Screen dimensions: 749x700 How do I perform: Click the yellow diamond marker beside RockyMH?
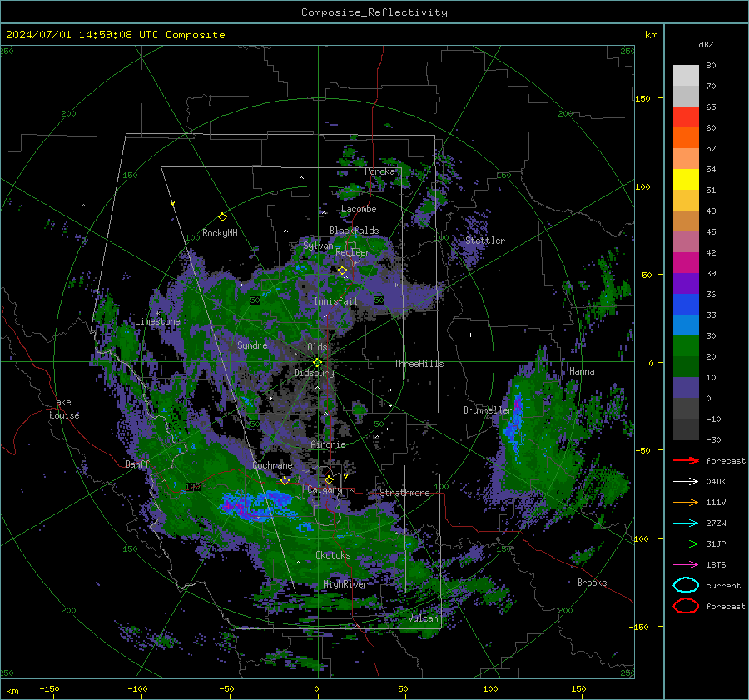click(x=222, y=217)
